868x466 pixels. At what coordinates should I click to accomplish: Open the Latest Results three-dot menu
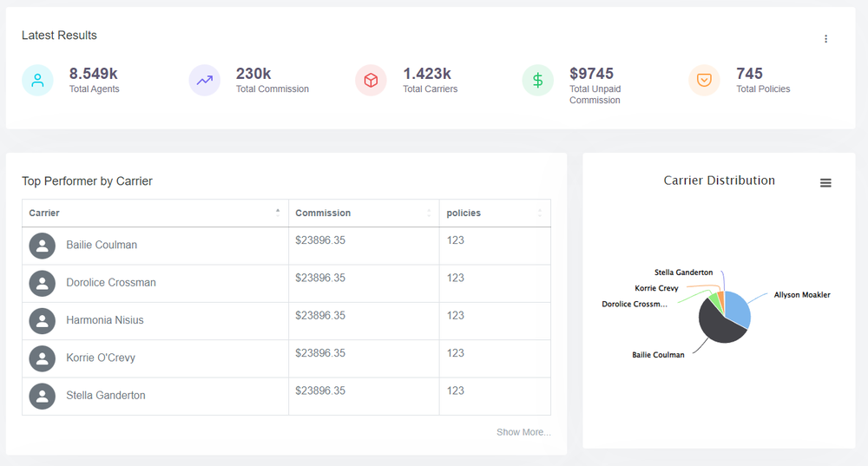826,39
